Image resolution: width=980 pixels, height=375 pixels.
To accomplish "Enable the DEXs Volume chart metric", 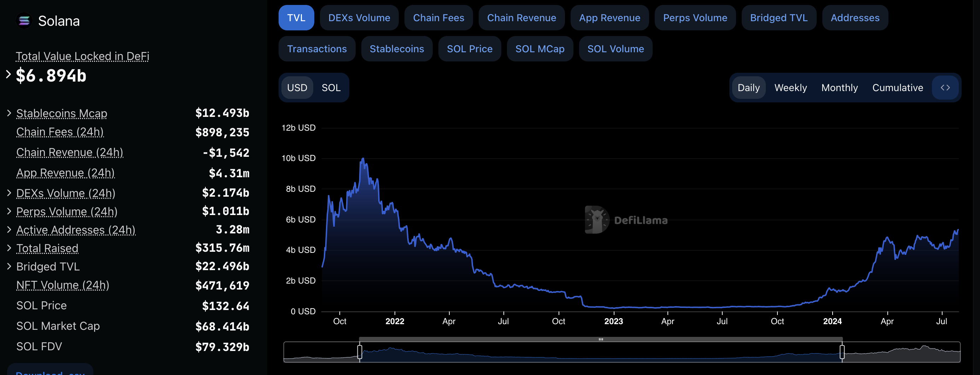I will [x=359, y=18].
